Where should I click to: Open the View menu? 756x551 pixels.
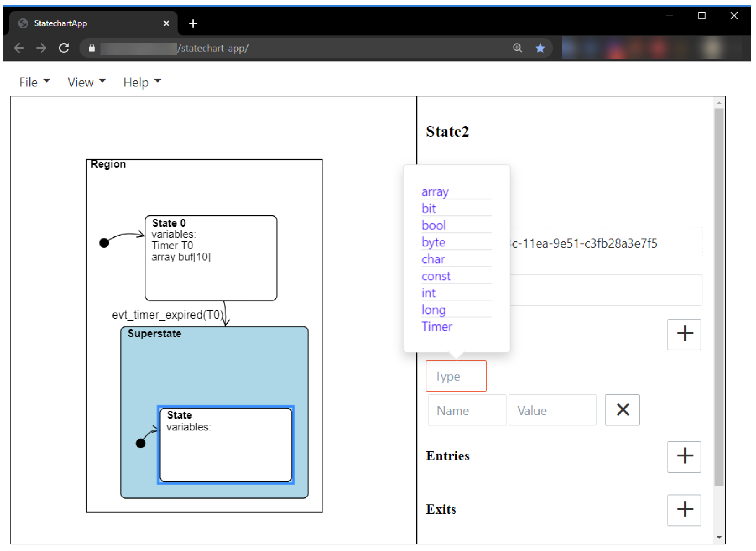pos(86,82)
